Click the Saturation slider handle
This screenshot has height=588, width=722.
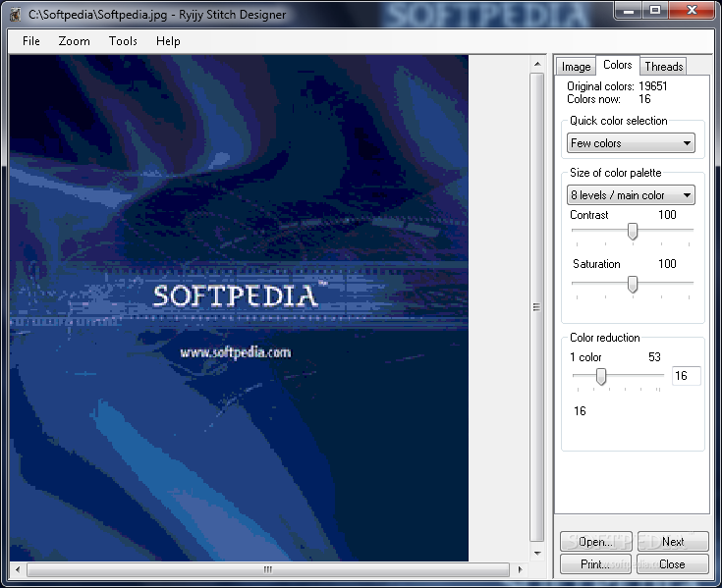pos(633,285)
